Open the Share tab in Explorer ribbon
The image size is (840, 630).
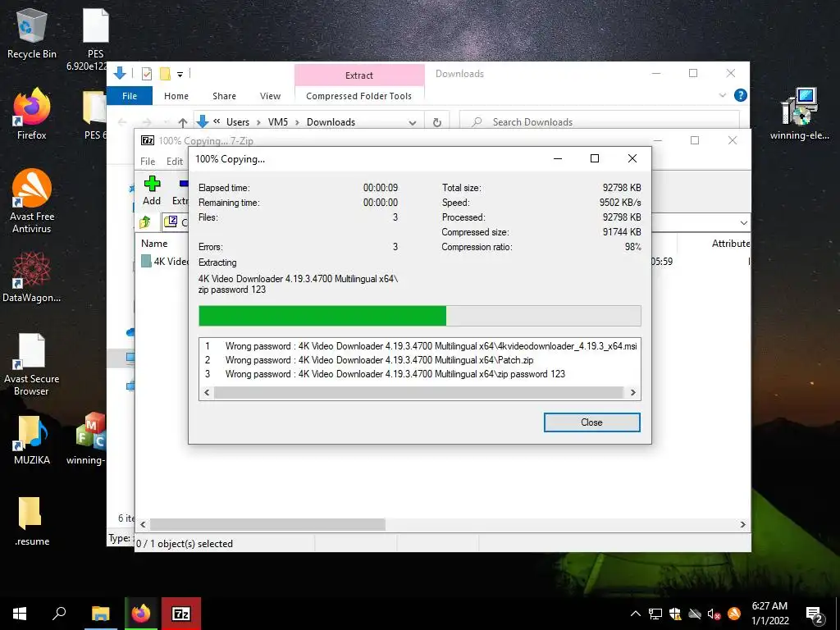(224, 96)
